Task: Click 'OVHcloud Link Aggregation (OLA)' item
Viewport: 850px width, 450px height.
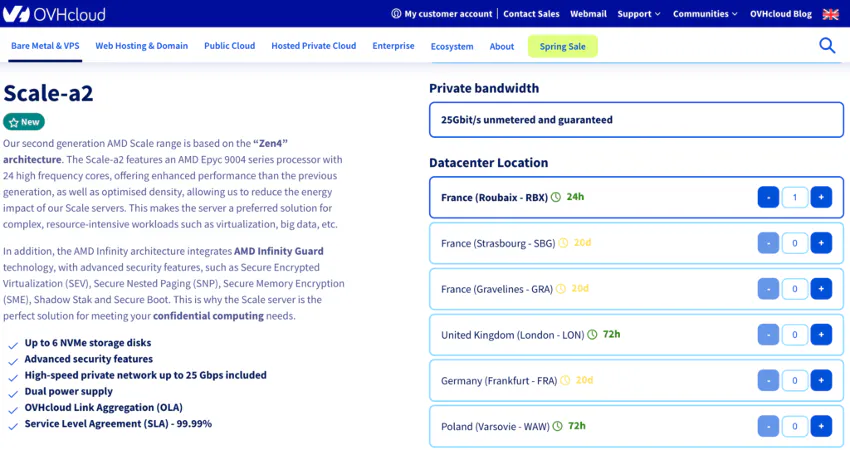Action: [104, 408]
